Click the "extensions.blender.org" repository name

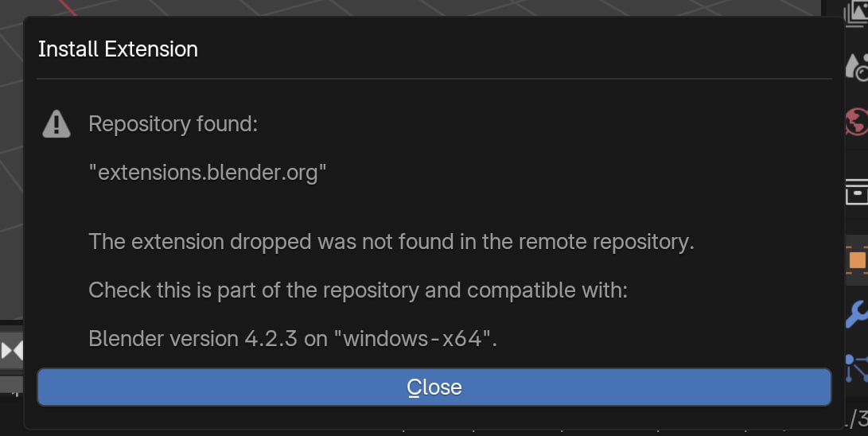click(x=208, y=172)
